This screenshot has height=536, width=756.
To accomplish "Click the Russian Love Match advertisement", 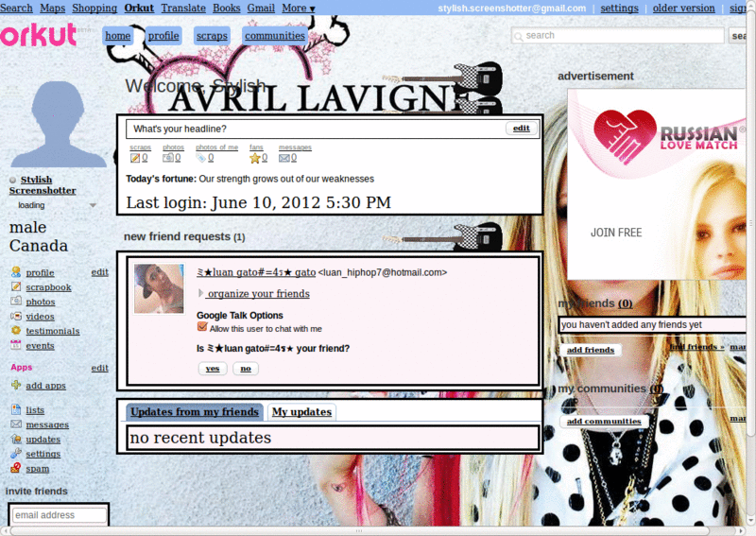I will click(657, 183).
